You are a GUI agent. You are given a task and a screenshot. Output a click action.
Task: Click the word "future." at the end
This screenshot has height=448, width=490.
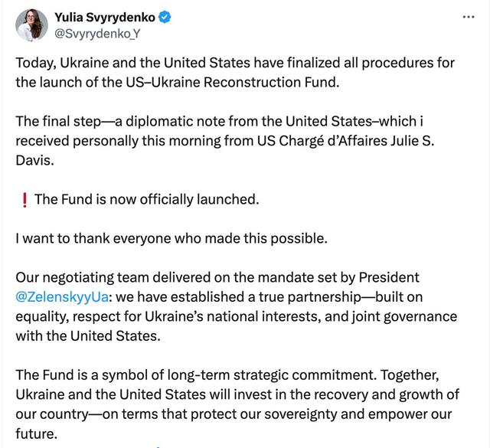[x=35, y=433]
